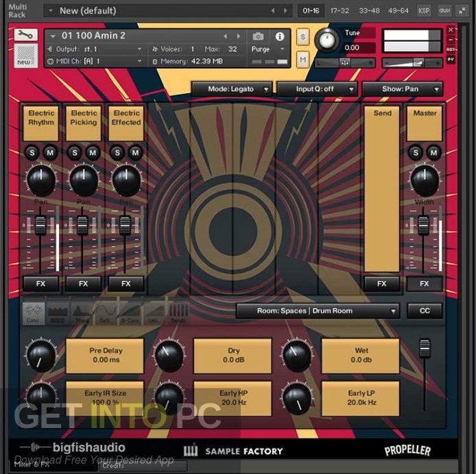The height and width of the screenshot is (474, 476).
Task: Click the camera snapshot icon
Action: (x=258, y=37)
